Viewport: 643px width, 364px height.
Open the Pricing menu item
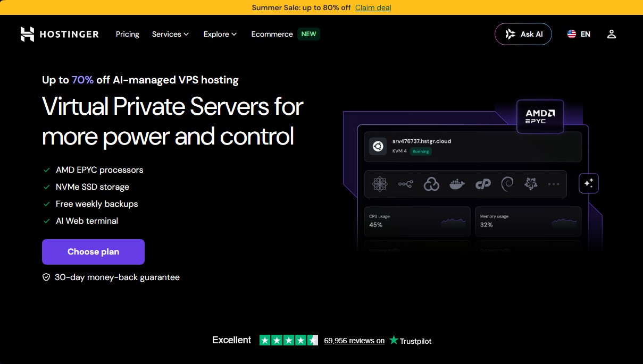[x=128, y=34]
